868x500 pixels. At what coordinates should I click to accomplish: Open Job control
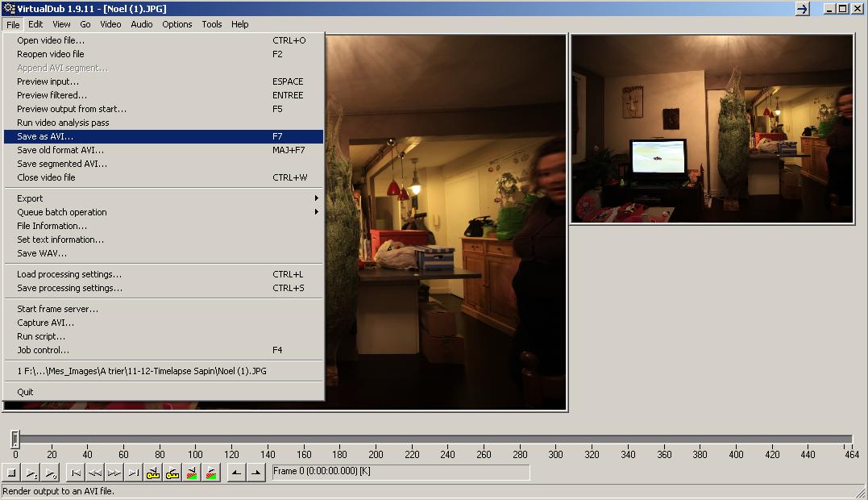click(x=164, y=350)
